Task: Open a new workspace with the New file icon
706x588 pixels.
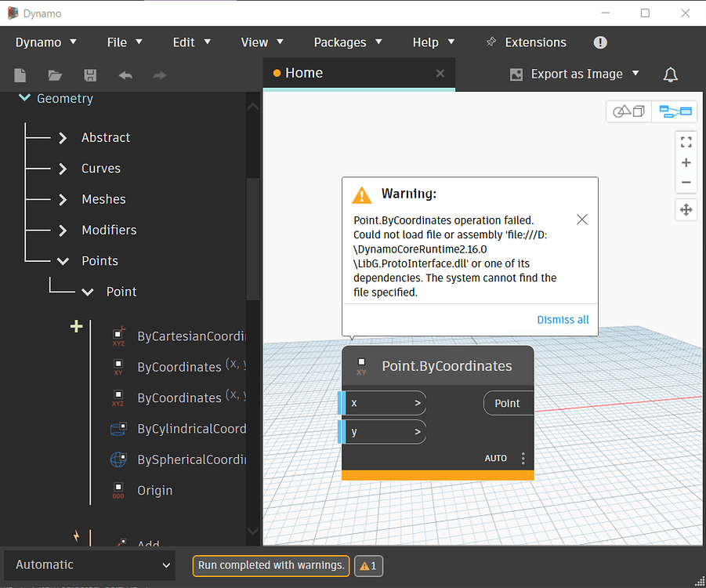Action: click(20, 75)
